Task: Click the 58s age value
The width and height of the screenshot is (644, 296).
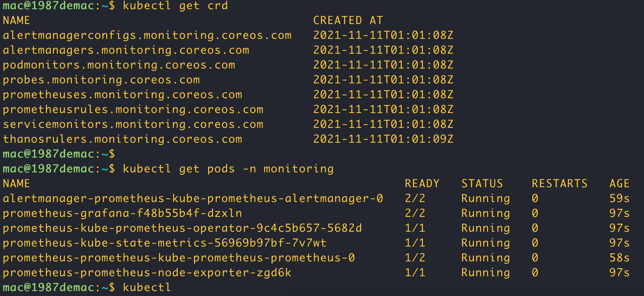Action: (x=620, y=258)
